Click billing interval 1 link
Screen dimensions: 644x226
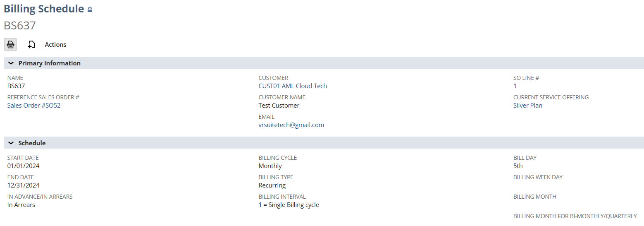click(260, 205)
